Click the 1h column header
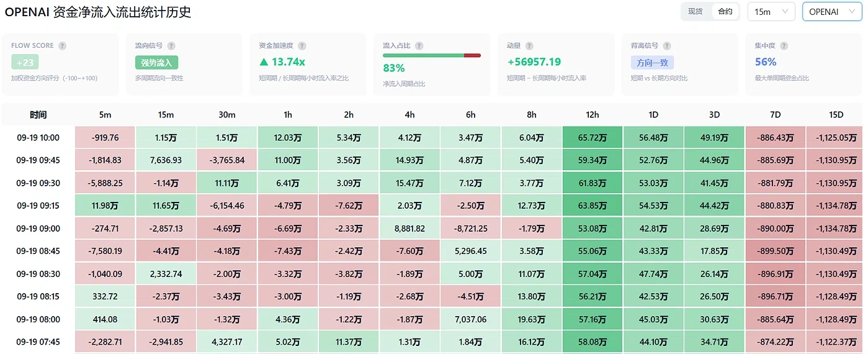Image resolution: width=868 pixels, height=354 pixels. coord(287,115)
